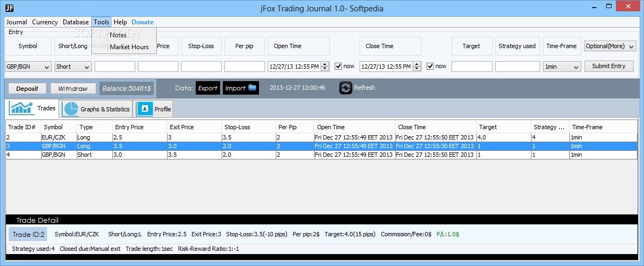Open the Database menu
Viewport: 644px width, 266px height.
click(76, 22)
